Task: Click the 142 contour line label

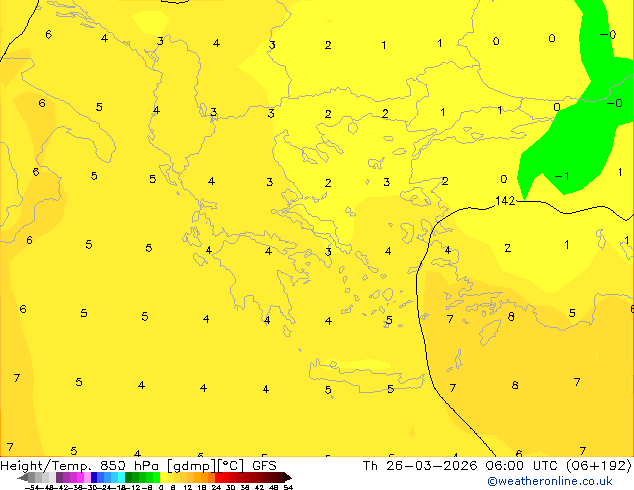Action: (x=505, y=201)
